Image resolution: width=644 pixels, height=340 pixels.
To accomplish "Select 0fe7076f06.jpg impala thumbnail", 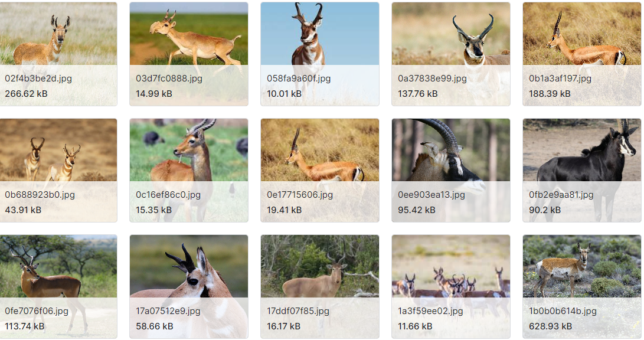I will pyautogui.click(x=58, y=287).
